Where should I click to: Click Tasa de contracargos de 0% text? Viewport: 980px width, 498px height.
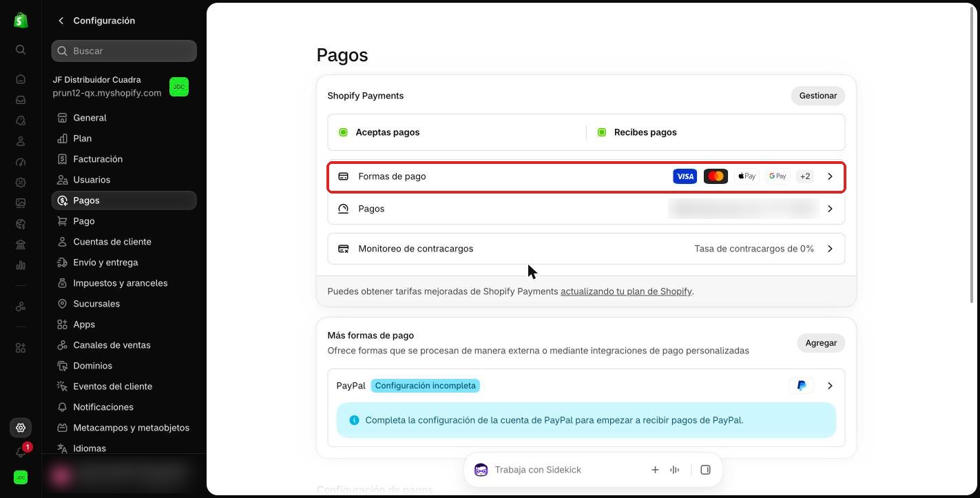[754, 249]
